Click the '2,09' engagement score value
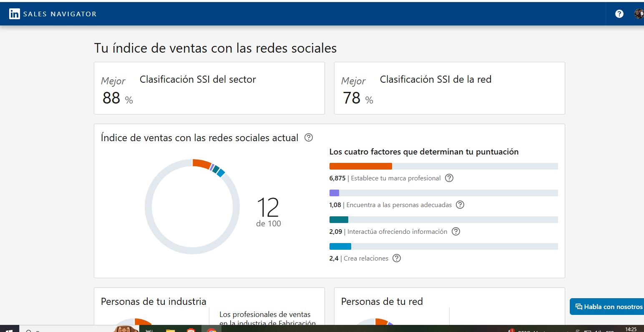The image size is (644, 332). click(x=336, y=232)
